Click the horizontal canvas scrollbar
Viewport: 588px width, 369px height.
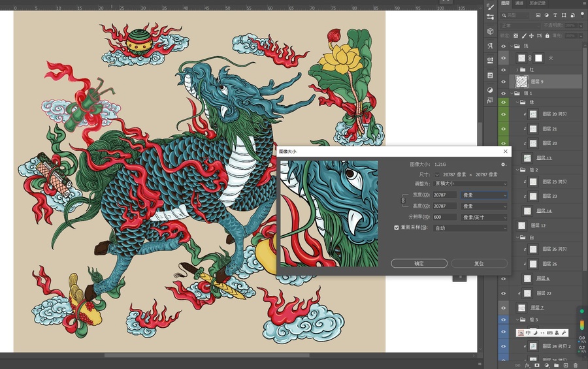click(206, 355)
